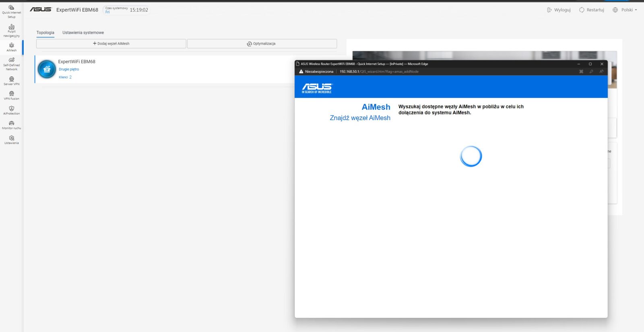Click the Optymalizacja button
Screen dimensions: 644x332
click(x=262, y=43)
